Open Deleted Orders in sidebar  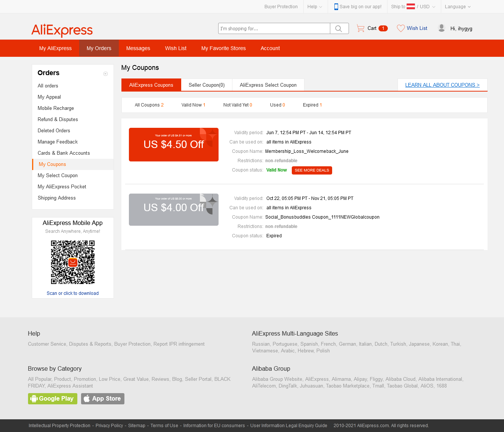(x=54, y=130)
